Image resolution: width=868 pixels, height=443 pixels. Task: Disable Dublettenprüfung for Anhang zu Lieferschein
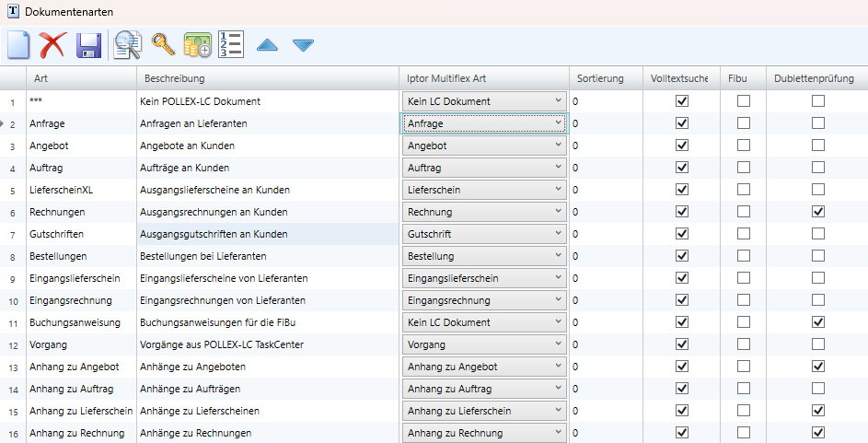tap(817, 411)
